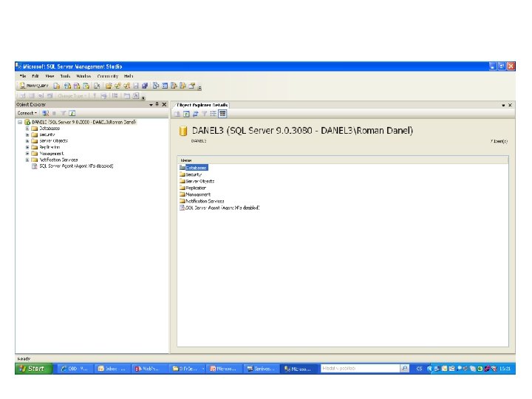Screen dimensions: 532x399
Task: Collapse the DANEL3 server node
Action: [20, 122]
